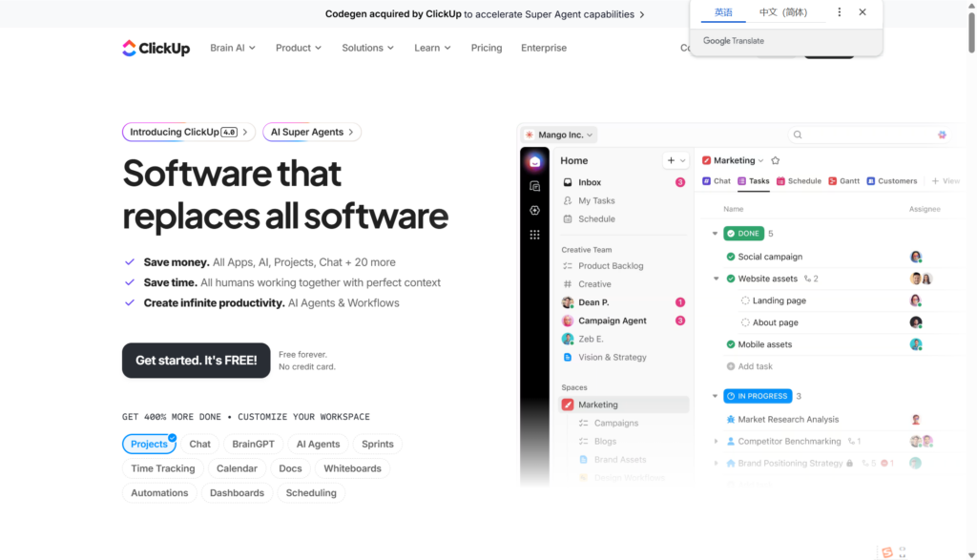Click the AI sparkle icon in search bar
This screenshot has width=977, height=560.
click(942, 135)
